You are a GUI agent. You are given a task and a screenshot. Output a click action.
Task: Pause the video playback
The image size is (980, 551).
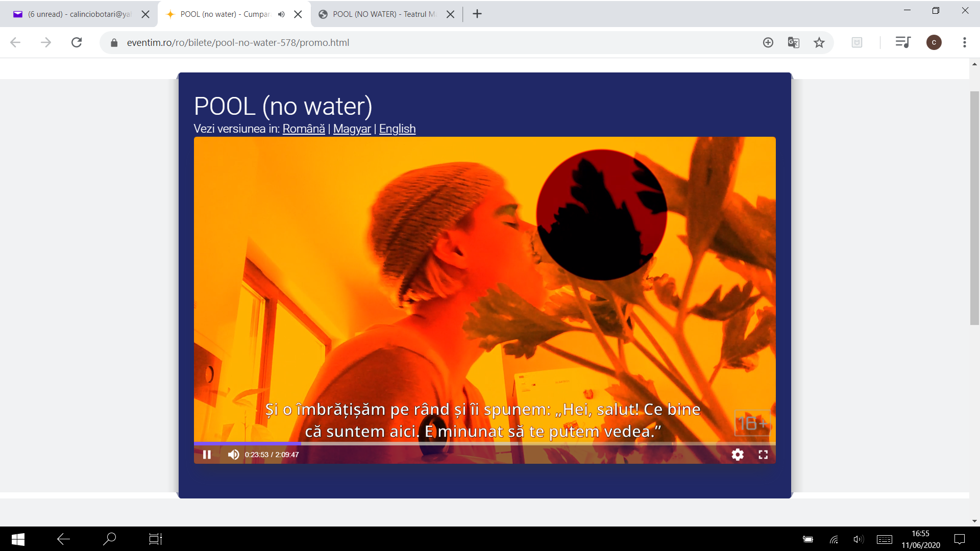[x=207, y=455]
